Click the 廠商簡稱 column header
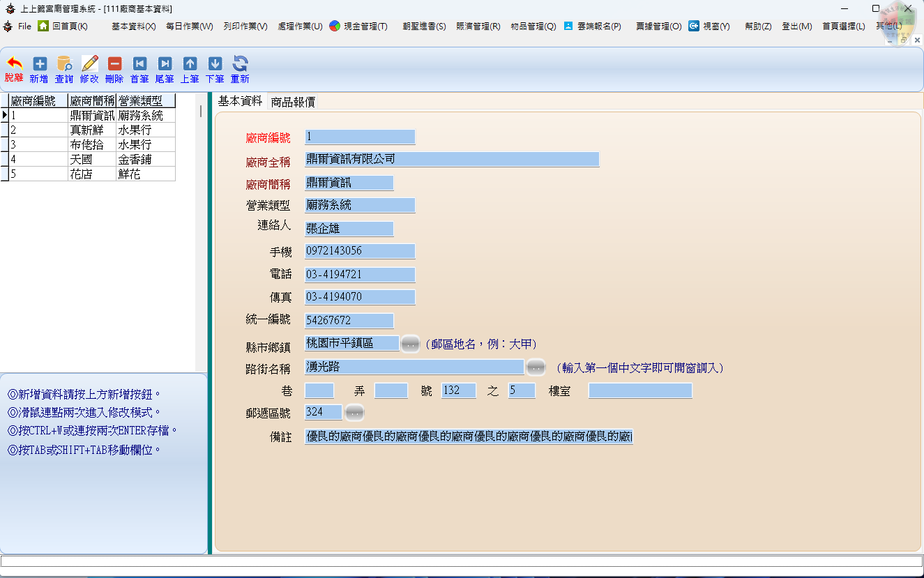Screen dimensions: 924x578 [x=92, y=101]
